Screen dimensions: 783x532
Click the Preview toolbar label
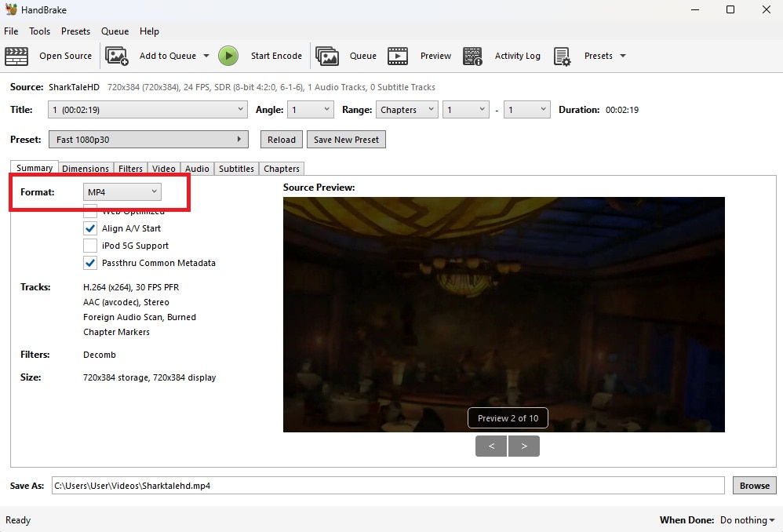click(x=435, y=56)
